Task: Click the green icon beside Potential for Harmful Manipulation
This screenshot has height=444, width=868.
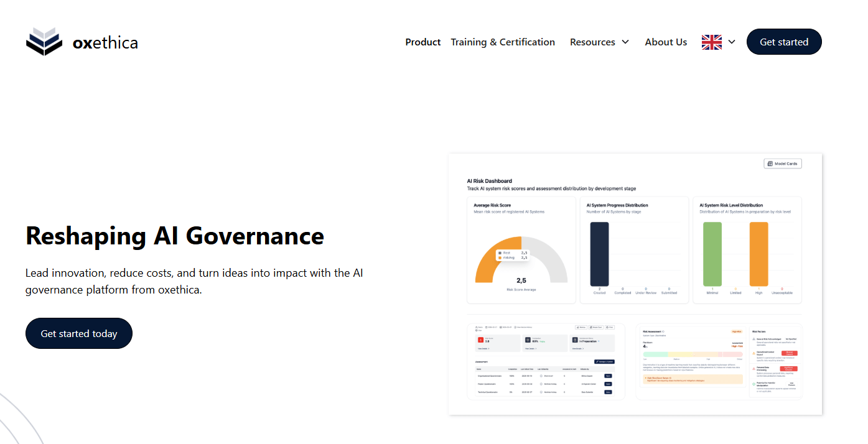Action: (x=755, y=384)
